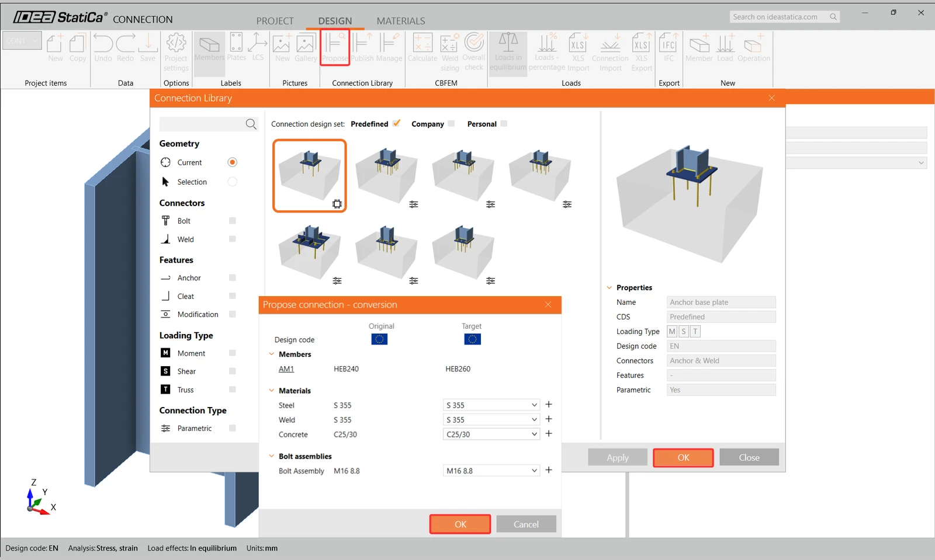
Task: Open the Steel target material dropdown
Action: click(x=491, y=405)
